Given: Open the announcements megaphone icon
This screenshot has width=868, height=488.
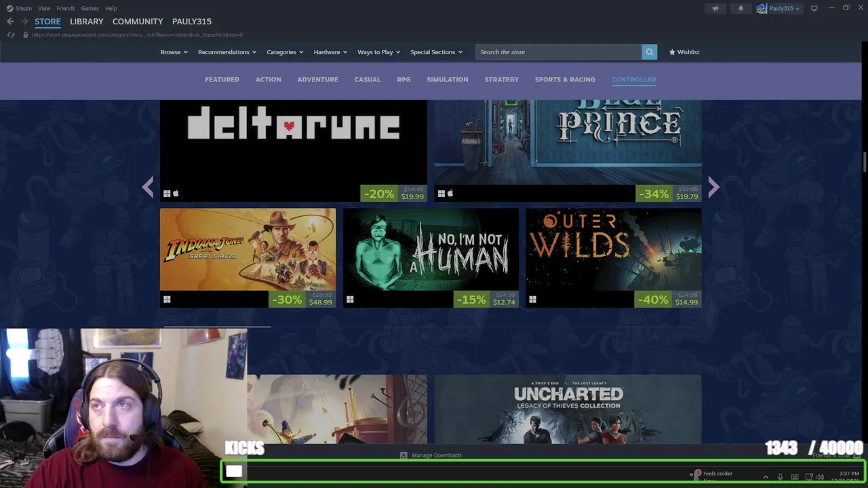Looking at the screenshot, I should click(715, 8).
